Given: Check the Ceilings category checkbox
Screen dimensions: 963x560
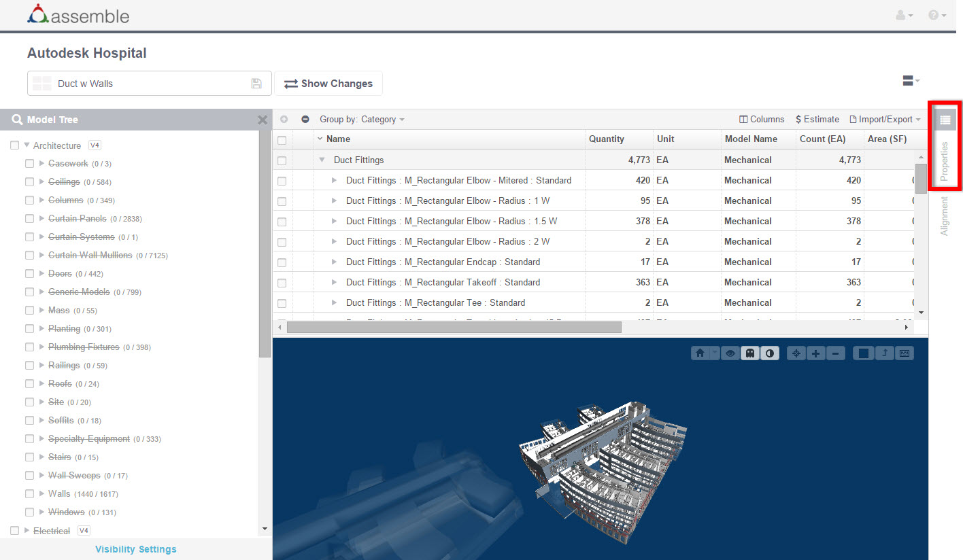Looking at the screenshot, I should (29, 182).
